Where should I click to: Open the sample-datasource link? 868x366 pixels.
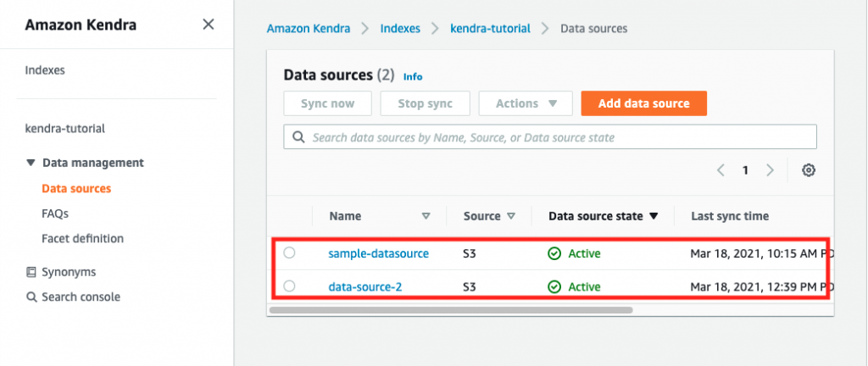click(x=378, y=253)
